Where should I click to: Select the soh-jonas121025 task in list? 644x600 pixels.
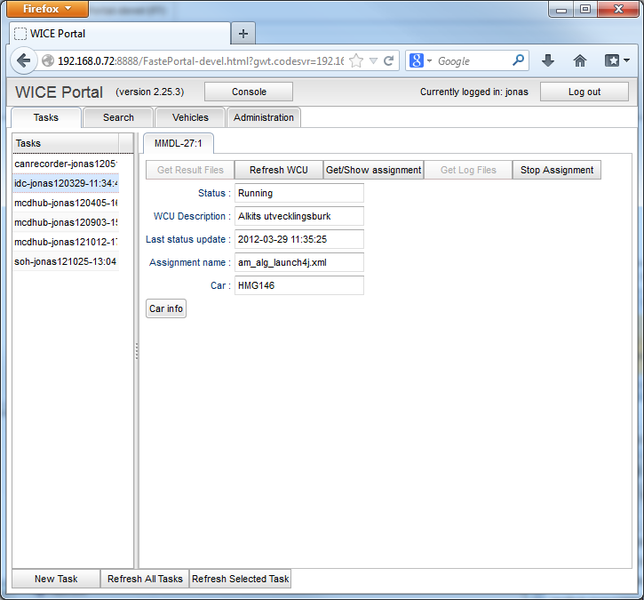[x=66, y=262]
